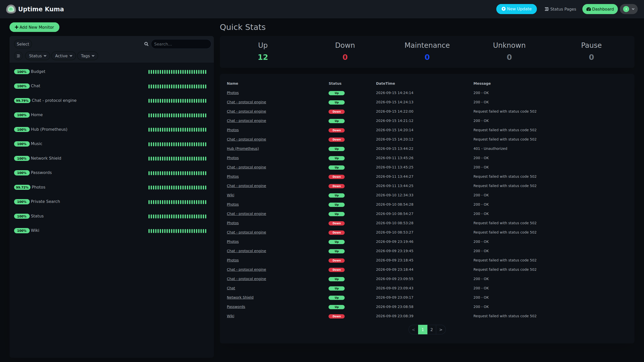644x362 pixels.
Task: Open Passwords link in events table
Action: pyautogui.click(x=236, y=307)
